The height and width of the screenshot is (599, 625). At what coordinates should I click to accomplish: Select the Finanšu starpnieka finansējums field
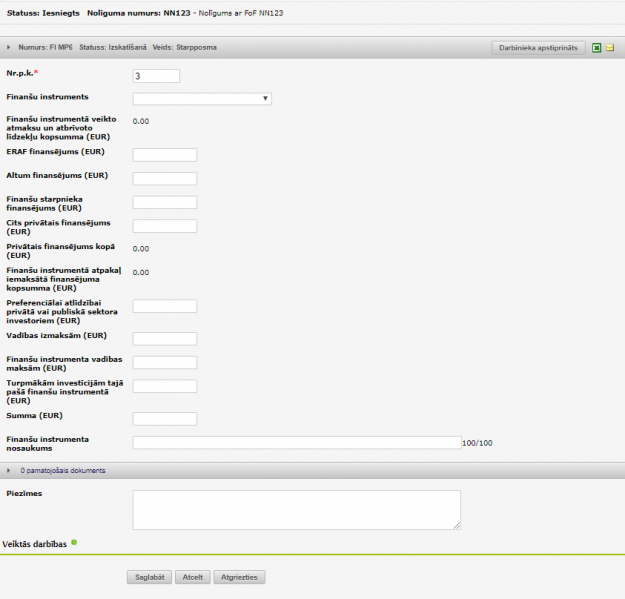point(165,203)
